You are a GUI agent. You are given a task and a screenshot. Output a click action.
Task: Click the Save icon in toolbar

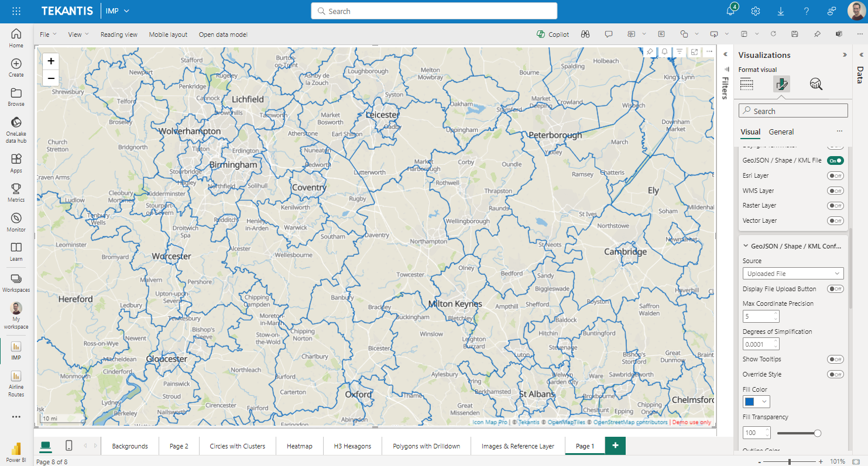pos(794,34)
